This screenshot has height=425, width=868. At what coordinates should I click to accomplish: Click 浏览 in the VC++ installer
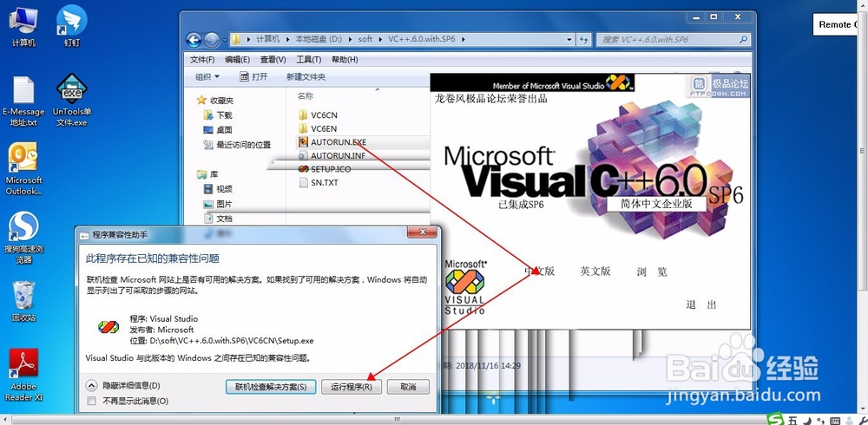[x=652, y=271]
